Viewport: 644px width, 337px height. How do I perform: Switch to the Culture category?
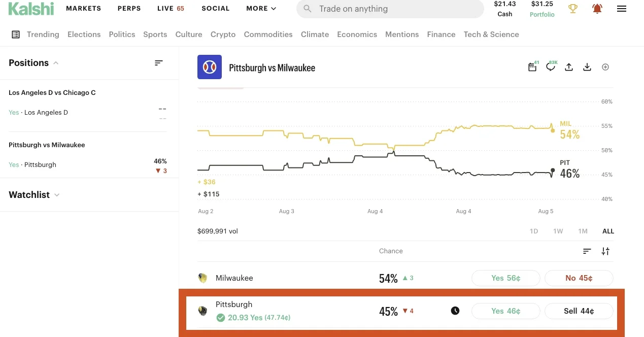point(189,35)
